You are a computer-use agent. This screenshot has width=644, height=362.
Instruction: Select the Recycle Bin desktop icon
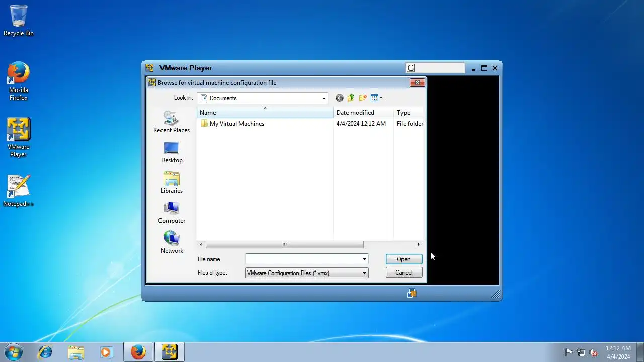coord(19,21)
